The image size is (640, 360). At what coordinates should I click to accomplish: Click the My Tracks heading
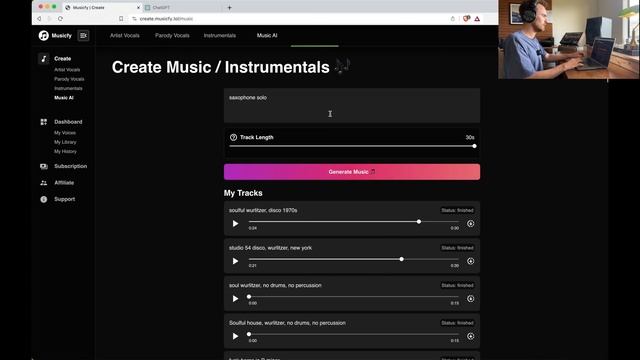click(243, 193)
